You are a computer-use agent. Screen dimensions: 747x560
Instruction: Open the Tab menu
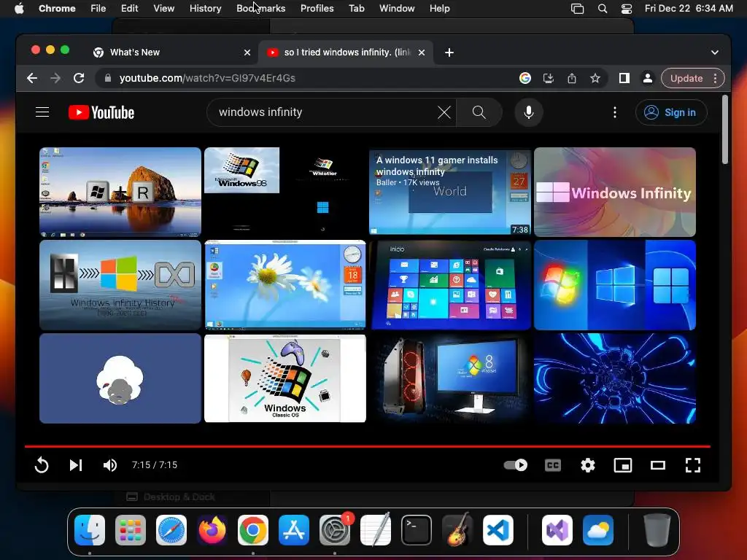click(356, 9)
